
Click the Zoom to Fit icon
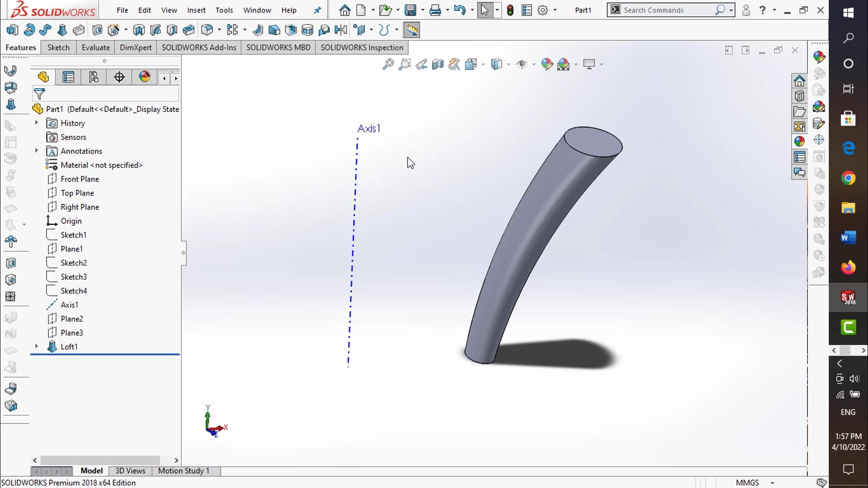[388, 64]
